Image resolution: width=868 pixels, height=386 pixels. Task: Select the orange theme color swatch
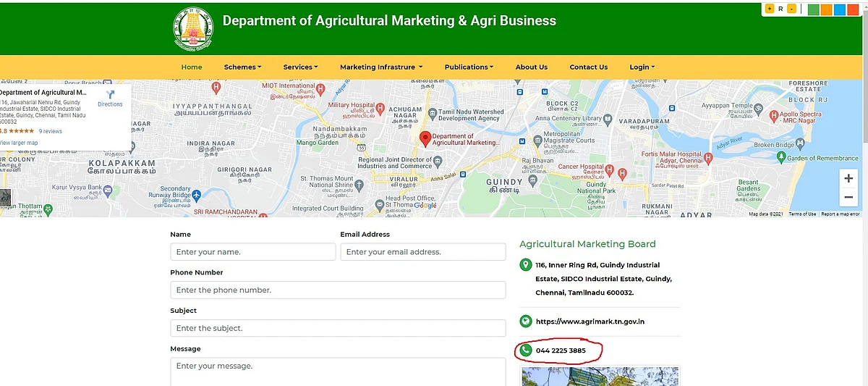pyautogui.click(x=827, y=9)
